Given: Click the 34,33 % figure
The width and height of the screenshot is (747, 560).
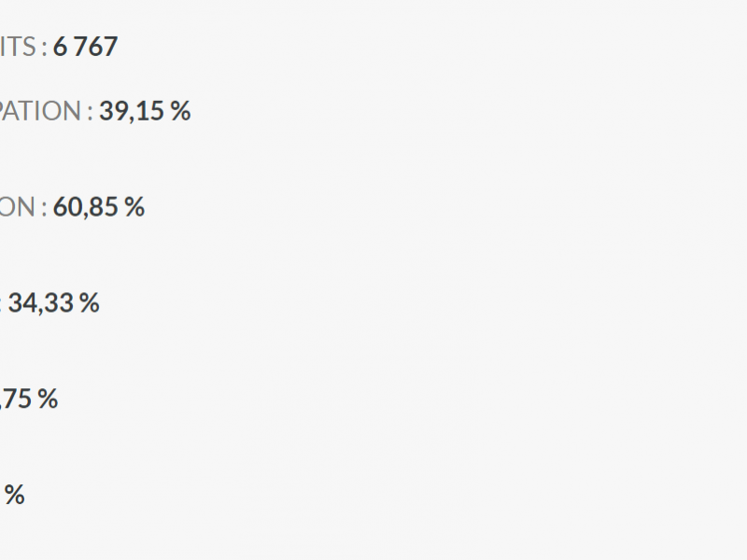Looking at the screenshot, I should click(x=54, y=302).
